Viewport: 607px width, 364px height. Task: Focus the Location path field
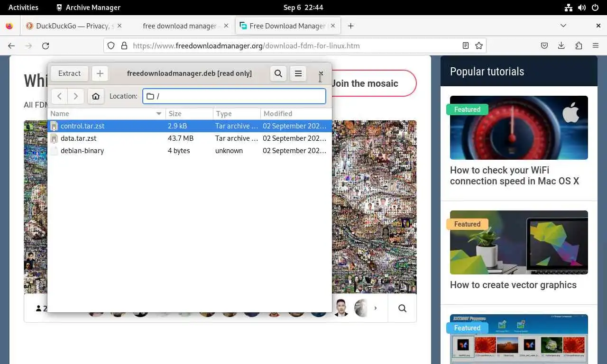click(234, 96)
